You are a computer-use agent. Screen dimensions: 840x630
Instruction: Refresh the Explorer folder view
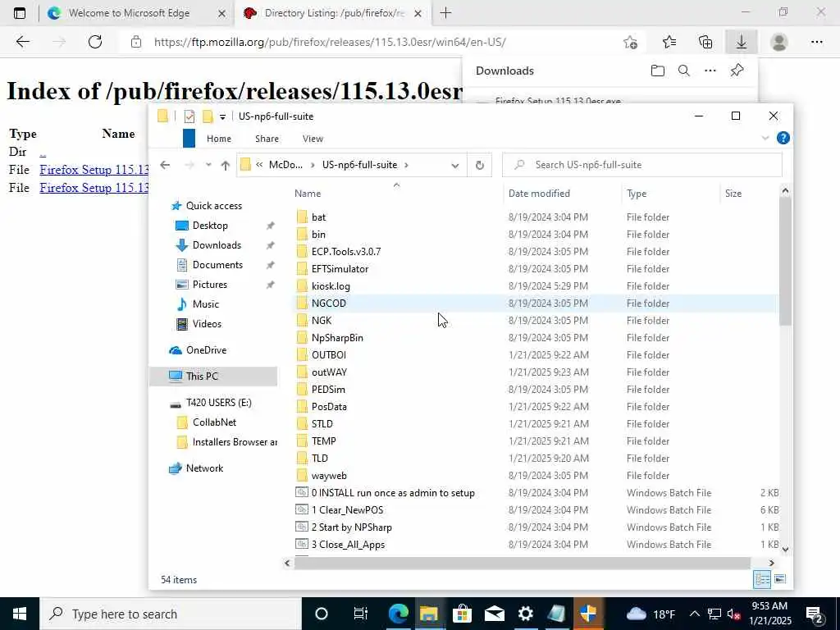479,165
